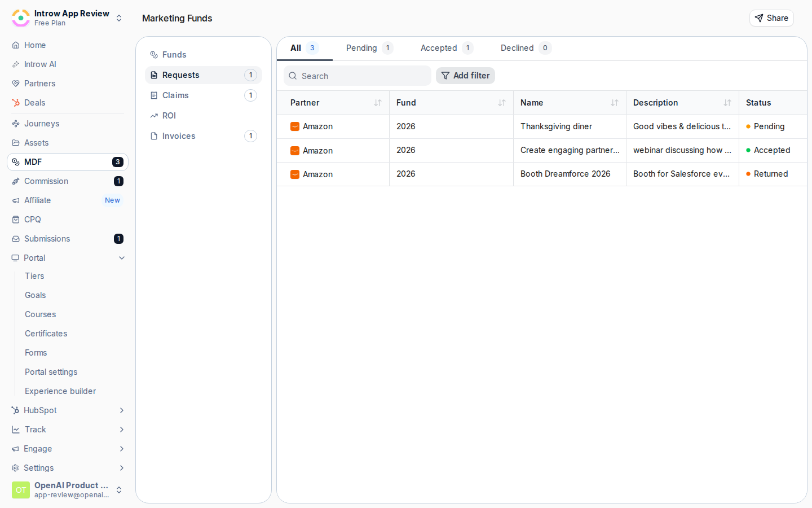
Task: Sort by Description column
Action: (x=727, y=103)
